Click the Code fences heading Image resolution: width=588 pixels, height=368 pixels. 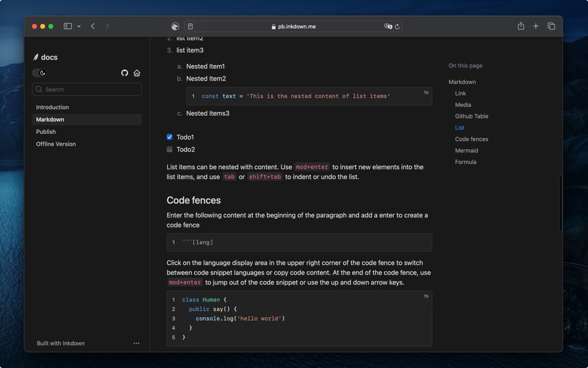(194, 200)
